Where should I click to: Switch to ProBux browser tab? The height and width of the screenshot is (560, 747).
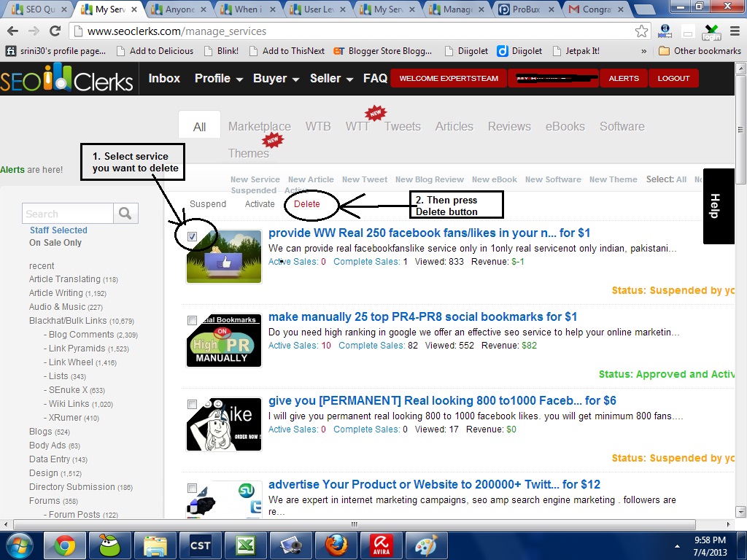coord(527,9)
